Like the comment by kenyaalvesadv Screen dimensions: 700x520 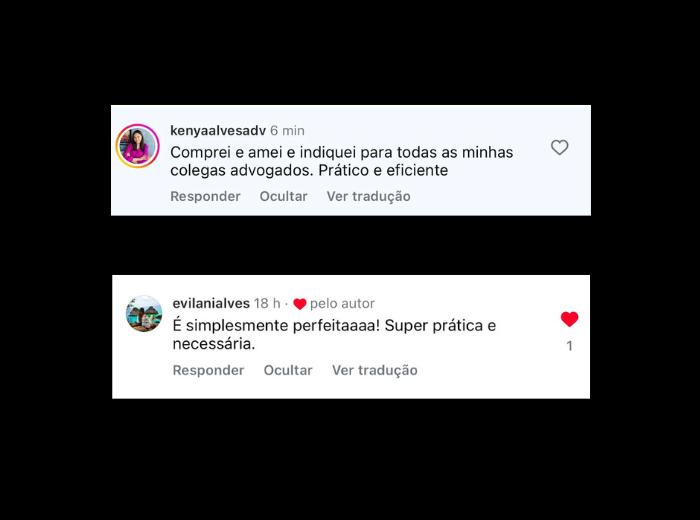tap(559, 147)
